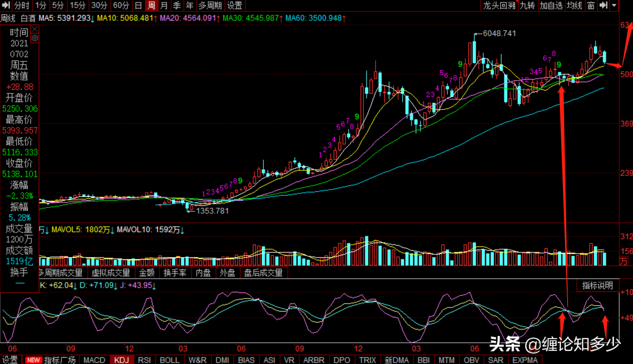Image resolution: width=633 pixels, height=364 pixels.
Task: Open the top-right dropdown triangle menu
Action: [x=614, y=5]
